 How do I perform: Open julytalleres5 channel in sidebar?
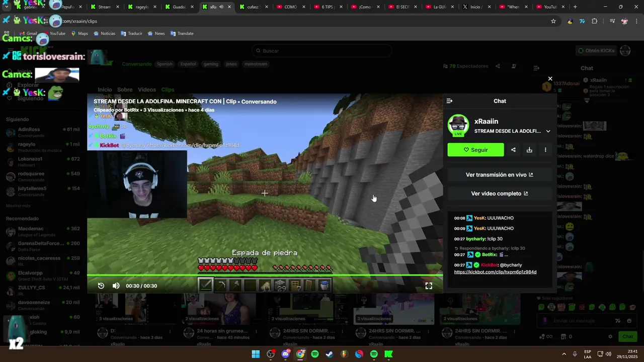click(x=42, y=191)
